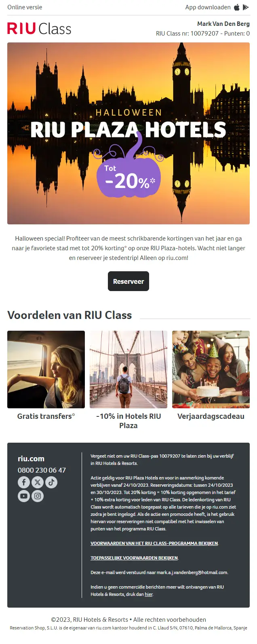Image resolution: width=257 pixels, height=644 pixels.
Task: Click the Apple App Store icon
Action: coord(237,7)
